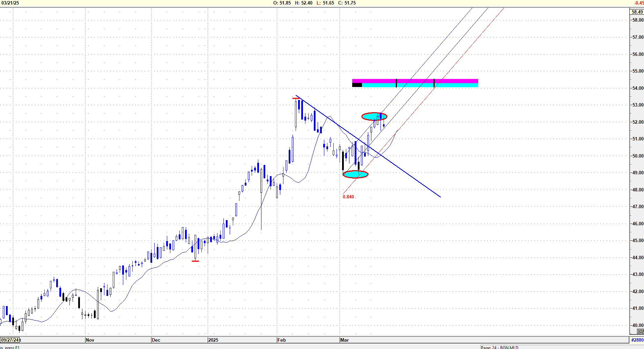Click the 09/27/24 start date box

pyautogui.click(x=10, y=340)
